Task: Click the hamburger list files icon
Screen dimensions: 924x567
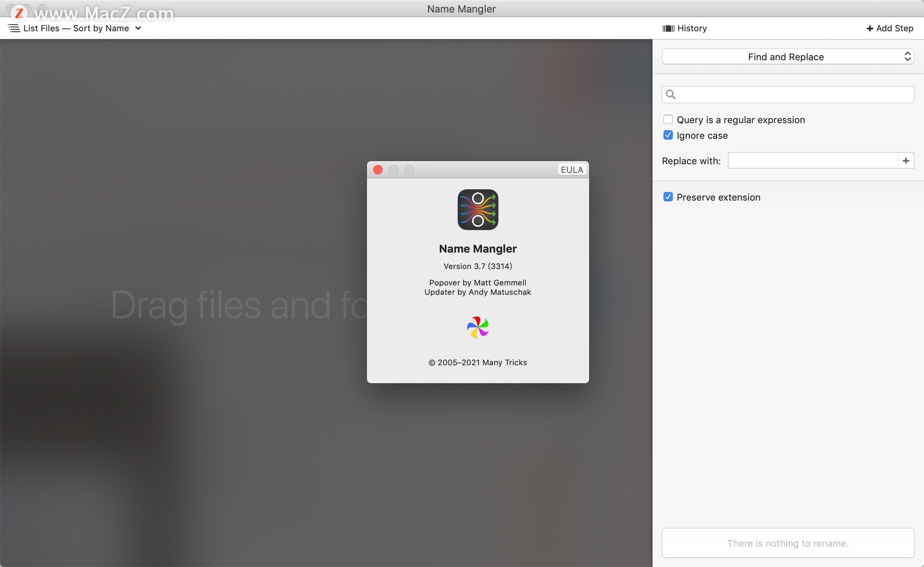Action: coord(13,28)
